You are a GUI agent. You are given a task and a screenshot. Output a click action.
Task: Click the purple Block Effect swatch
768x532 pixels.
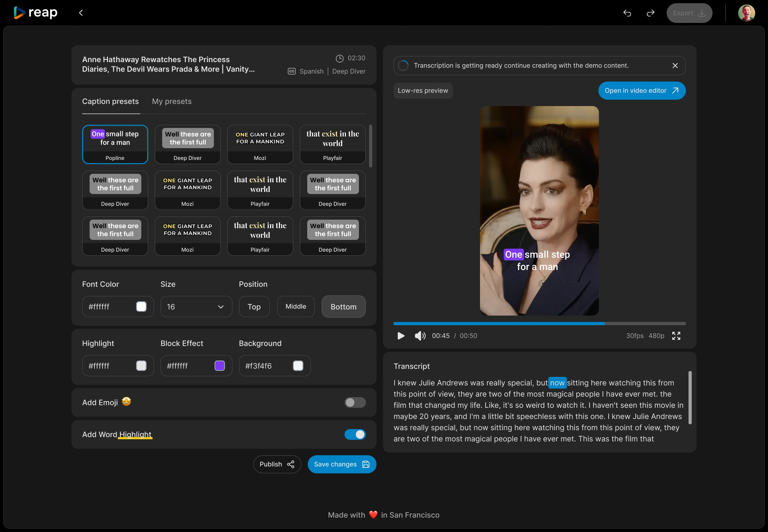219,366
